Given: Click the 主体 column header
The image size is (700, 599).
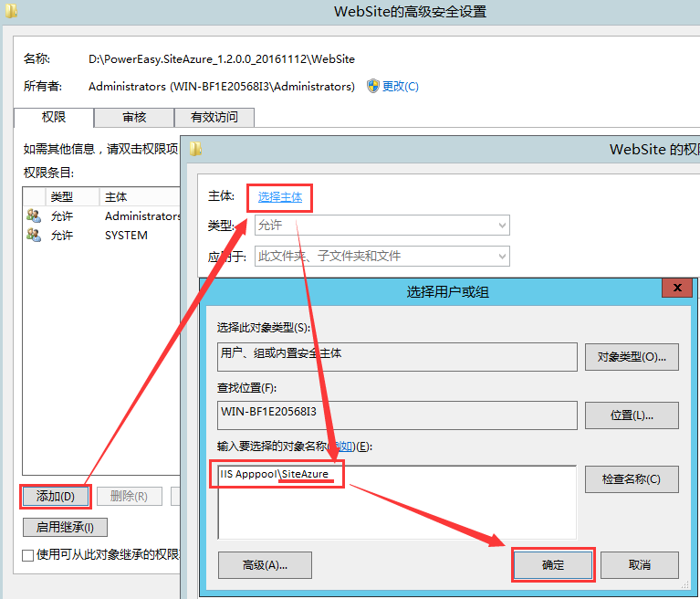Looking at the screenshot, I should [140, 196].
